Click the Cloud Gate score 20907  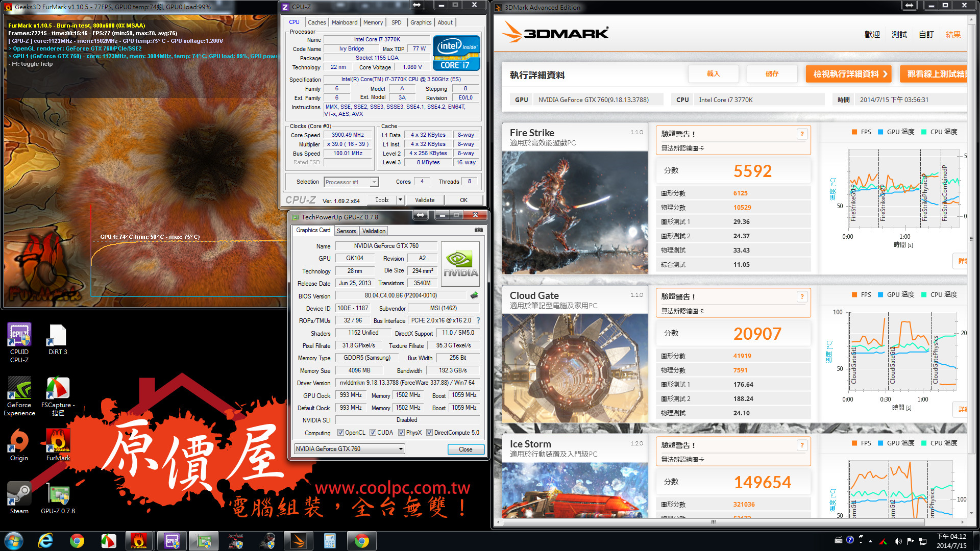click(757, 334)
